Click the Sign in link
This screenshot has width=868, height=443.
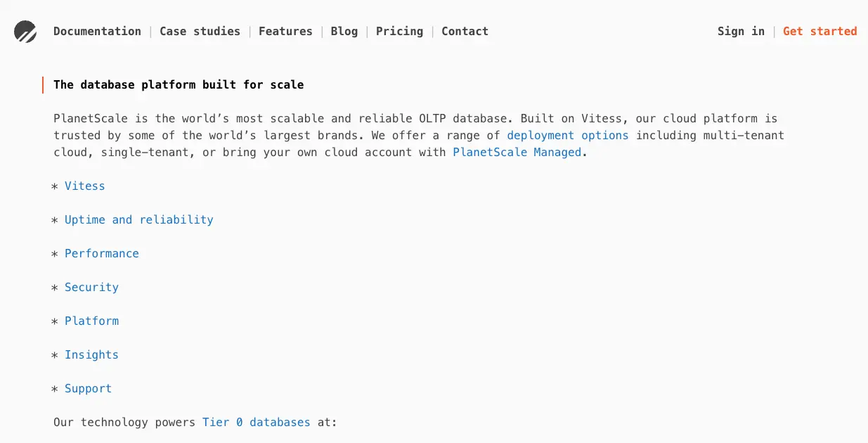740,31
